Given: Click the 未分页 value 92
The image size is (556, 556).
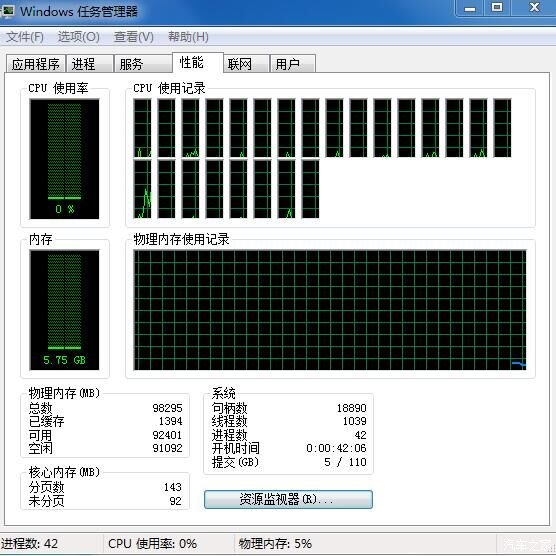Looking at the screenshot, I should [176, 501].
